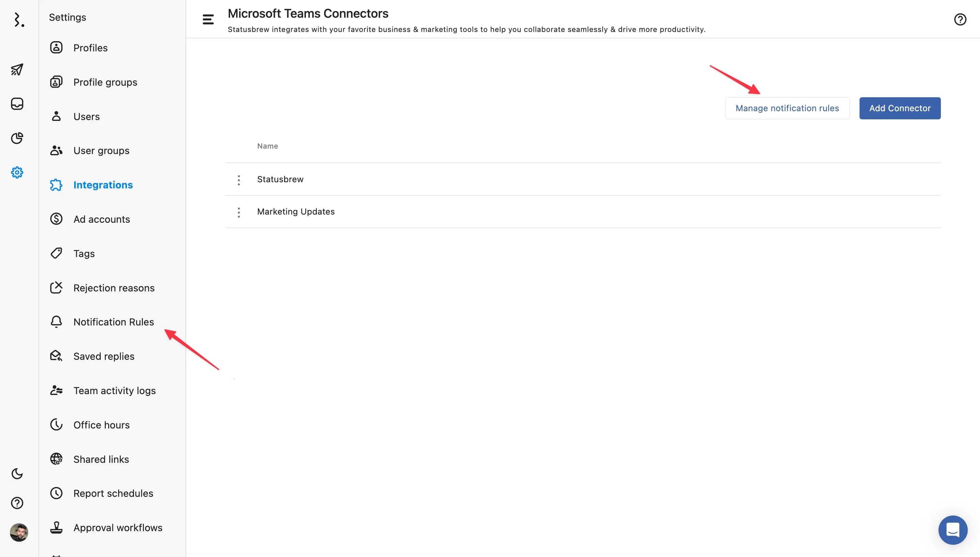
Task: Select the Marketing Updates connector row
Action: [295, 212]
